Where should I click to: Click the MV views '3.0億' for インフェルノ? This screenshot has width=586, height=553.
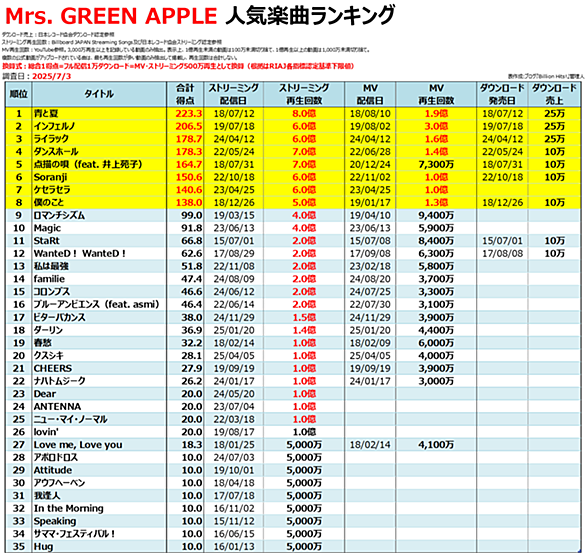(x=436, y=126)
